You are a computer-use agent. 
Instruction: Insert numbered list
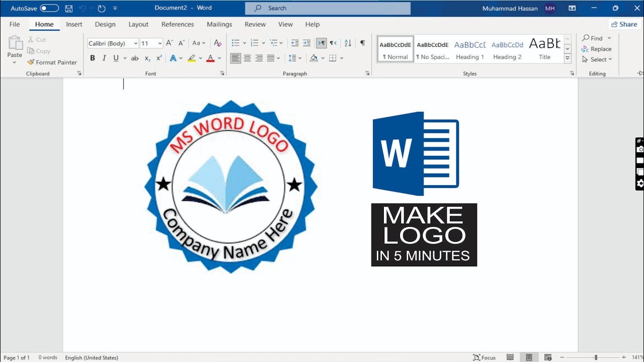[x=255, y=43]
